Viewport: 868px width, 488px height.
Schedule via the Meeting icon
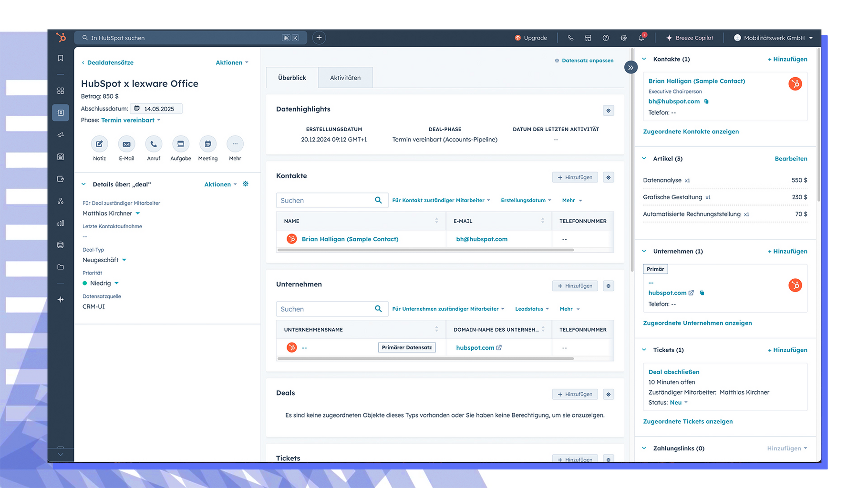pyautogui.click(x=208, y=144)
